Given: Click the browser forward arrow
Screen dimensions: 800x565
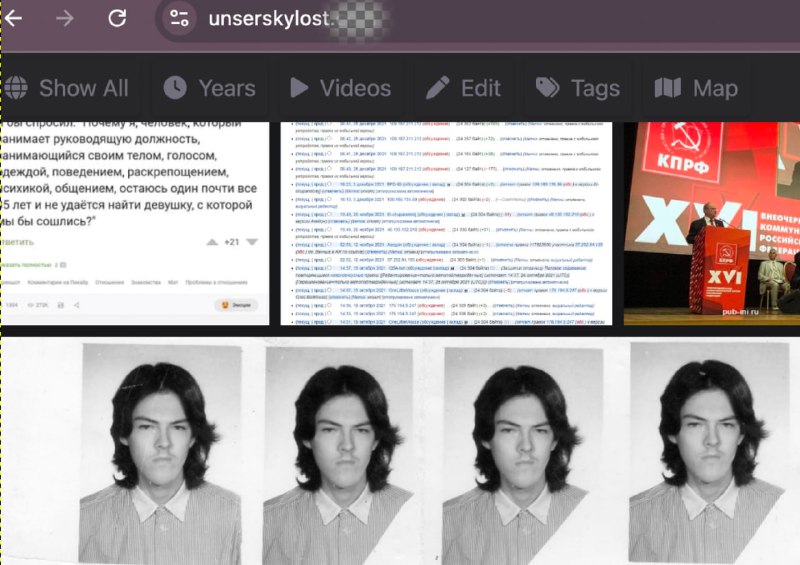Looking at the screenshot, I should click(x=65, y=18).
